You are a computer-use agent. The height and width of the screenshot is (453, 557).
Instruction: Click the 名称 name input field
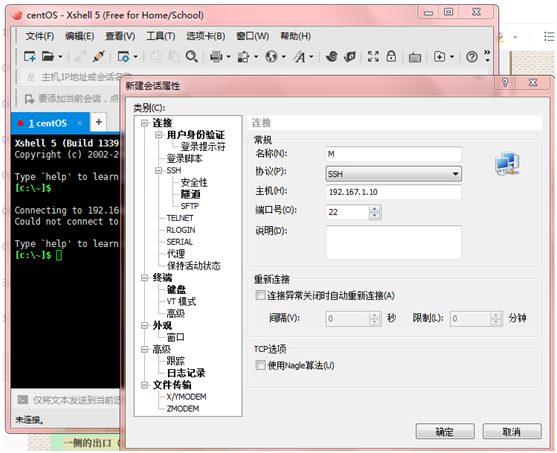pos(393,154)
